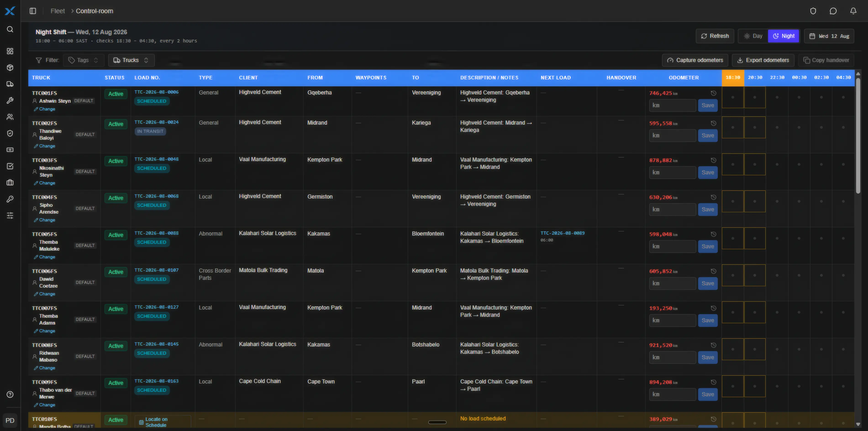The image size is (868, 431).
Task: Click the horizontal scroll handle at bottom
Action: coord(437,422)
